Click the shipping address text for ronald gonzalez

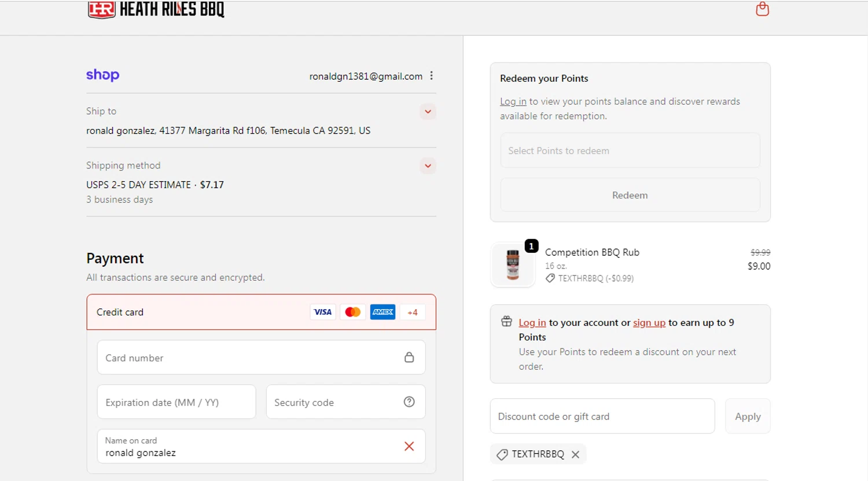pyautogui.click(x=229, y=131)
